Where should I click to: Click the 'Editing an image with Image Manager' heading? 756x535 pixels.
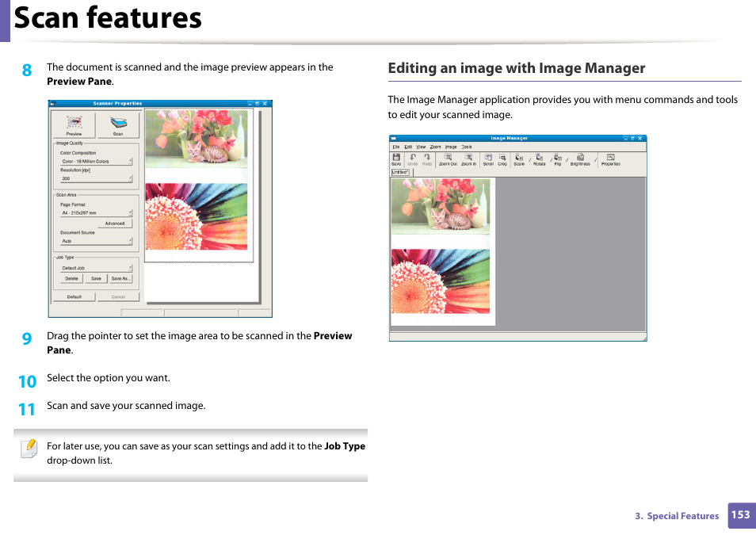[x=517, y=68]
